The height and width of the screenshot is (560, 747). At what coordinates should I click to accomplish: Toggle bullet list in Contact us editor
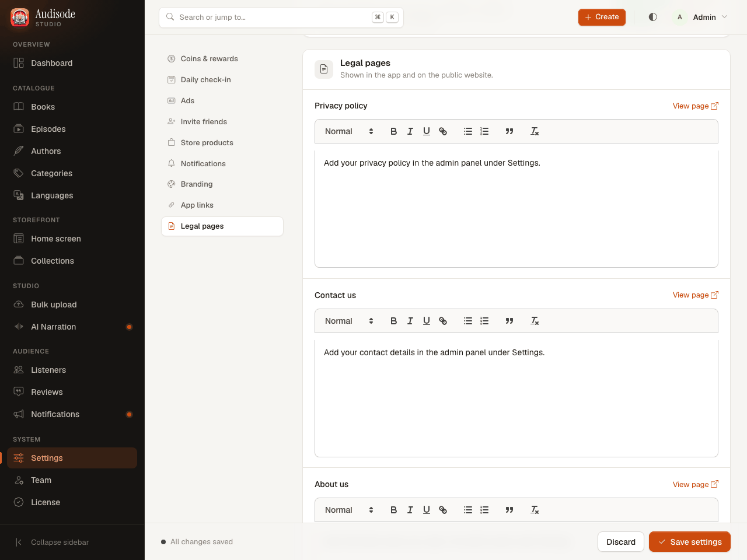(x=468, y=321)
